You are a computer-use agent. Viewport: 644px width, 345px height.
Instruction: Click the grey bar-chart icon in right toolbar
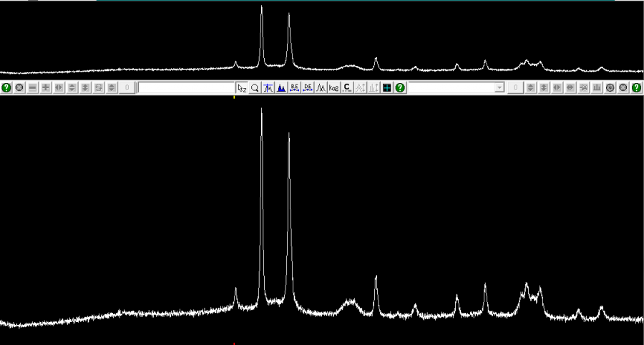point(597,87)
